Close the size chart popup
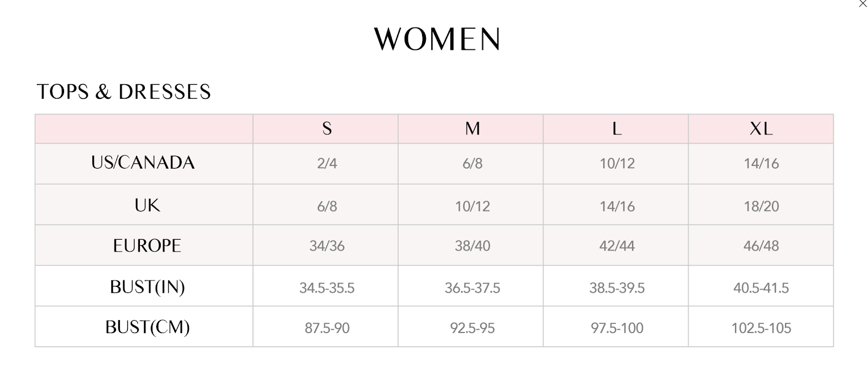 click(863, 3)
